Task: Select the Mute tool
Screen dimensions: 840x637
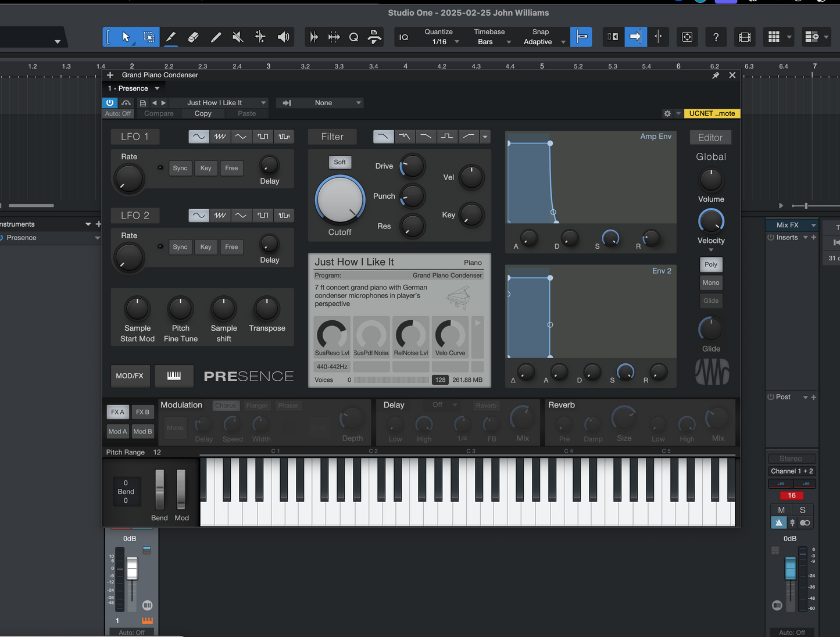Action: click(237, 37)
